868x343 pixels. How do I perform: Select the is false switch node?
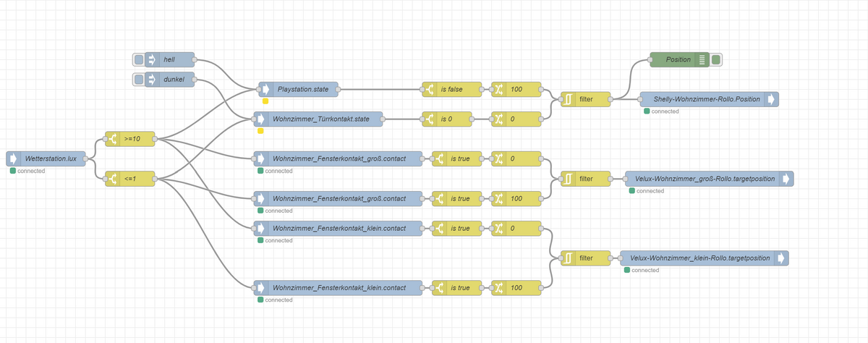pos(451,90)
